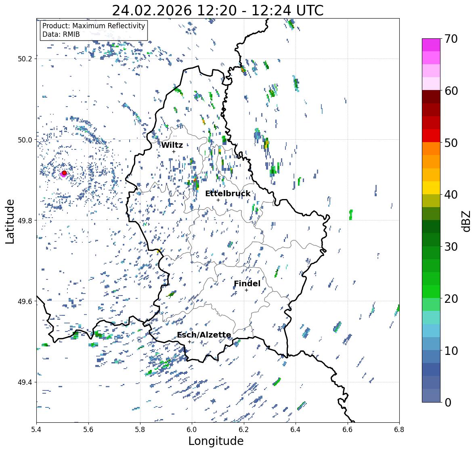Click the bright red 50 dBZ colorbar segment
The image size is (476, 451).
pos(431,136)
